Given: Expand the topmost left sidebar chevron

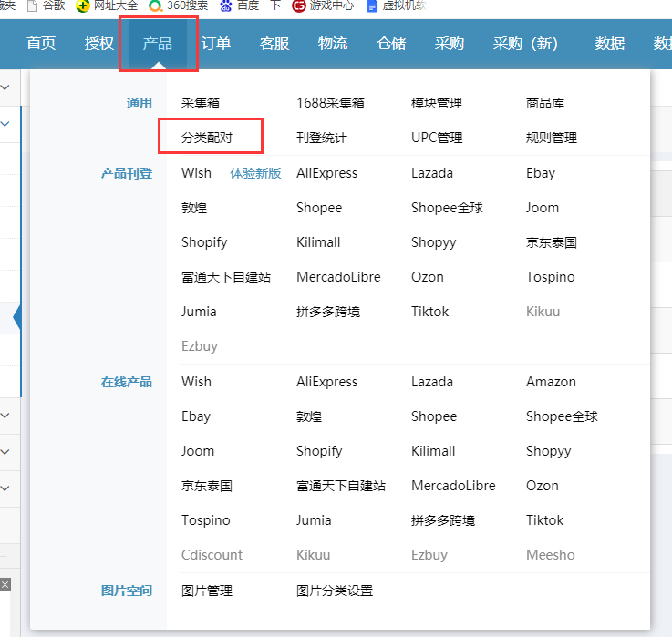Looking at the screenshot, I should coord(5,87).
